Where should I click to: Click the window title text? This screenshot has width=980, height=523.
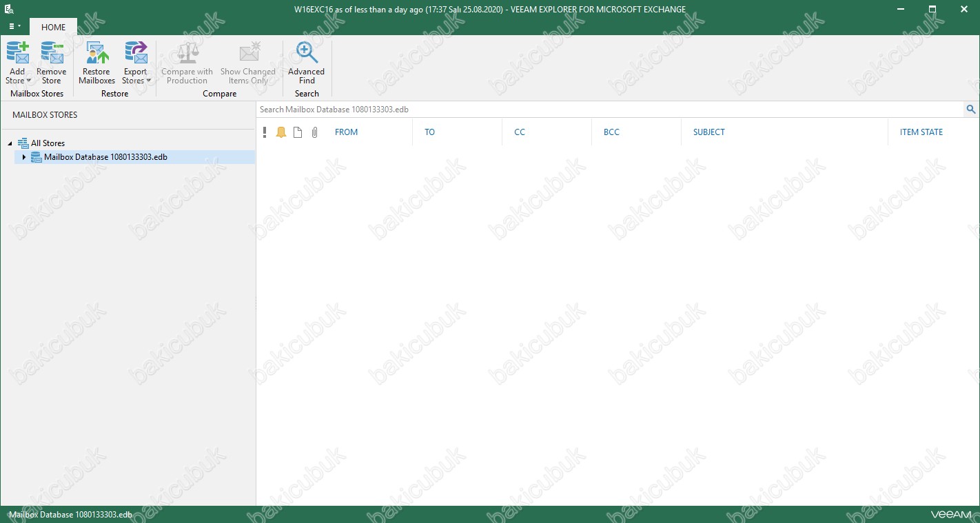[490, 10]
